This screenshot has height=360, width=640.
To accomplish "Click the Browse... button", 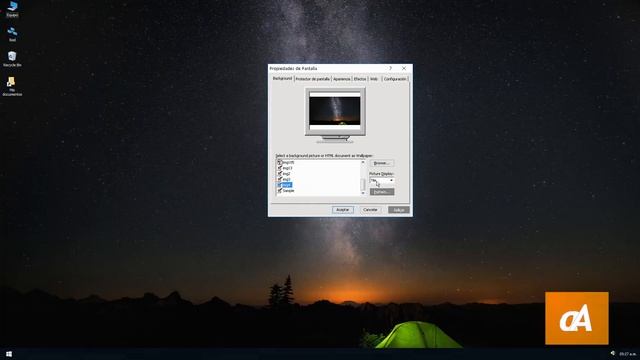I will pos(382,163).
